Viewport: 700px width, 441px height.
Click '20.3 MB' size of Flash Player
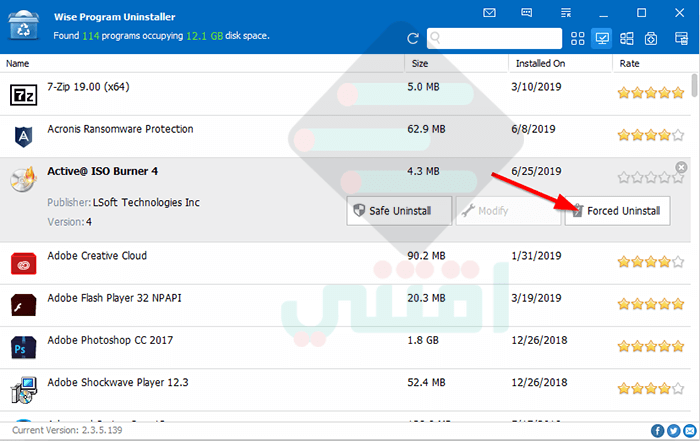pos(426,298)
